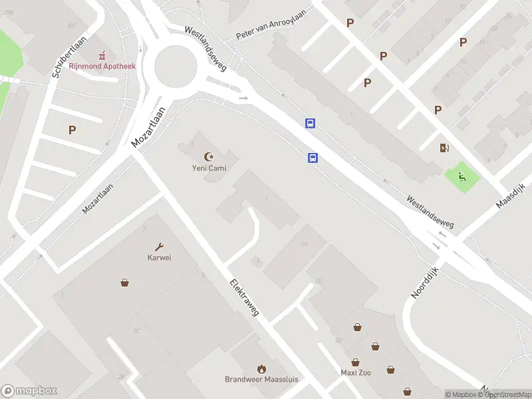Click the lower bus stop icon on Westlandseweg

coord(313,158)
